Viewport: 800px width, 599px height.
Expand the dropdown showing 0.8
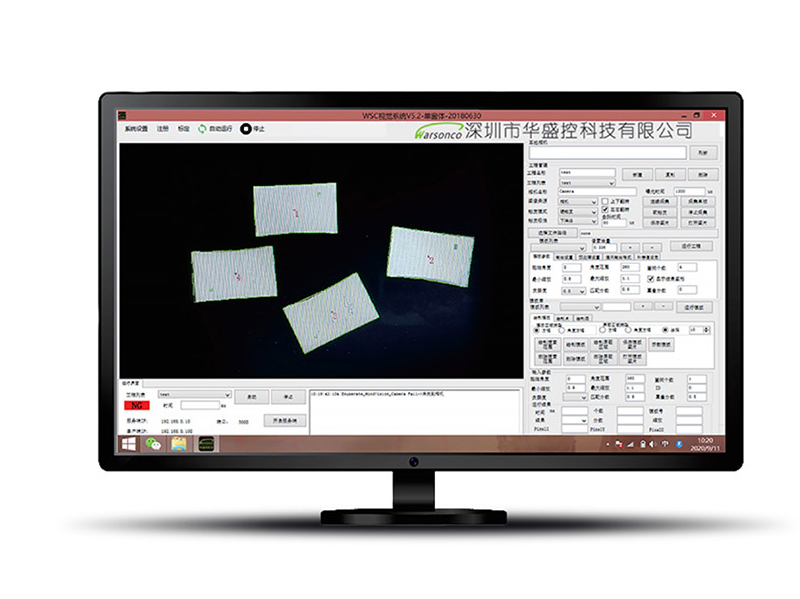point(573,291)
